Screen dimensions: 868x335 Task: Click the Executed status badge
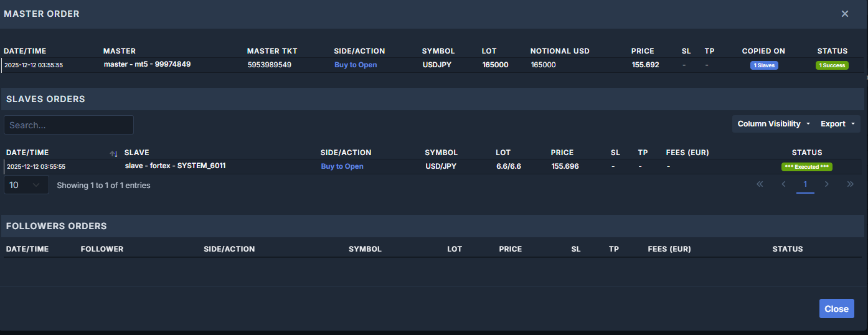click(806, 167)
